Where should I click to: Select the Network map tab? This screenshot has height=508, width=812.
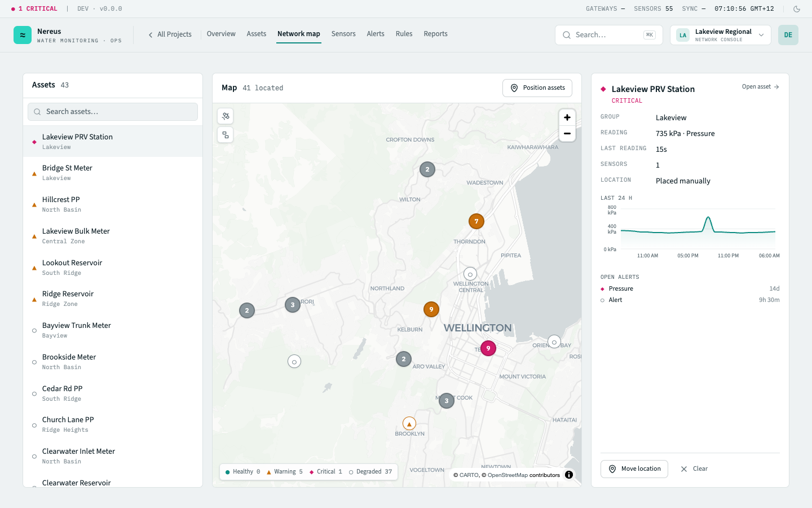(x=299, y=34)
